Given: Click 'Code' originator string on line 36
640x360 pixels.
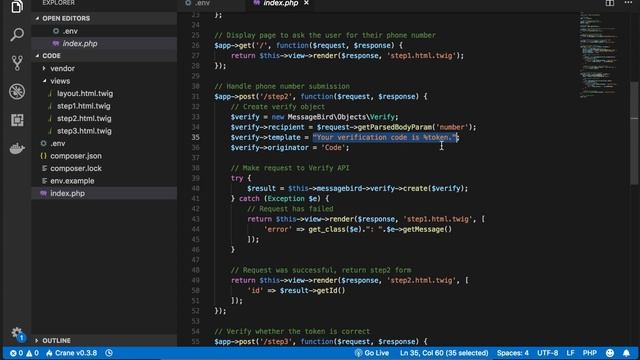Looking at the screenshot, I should pos(333,148).
